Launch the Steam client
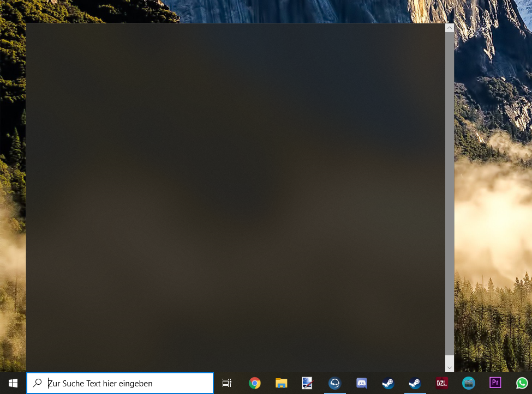Screen dimensions: 532x394 pyautogui.click(x=388, y=383)
